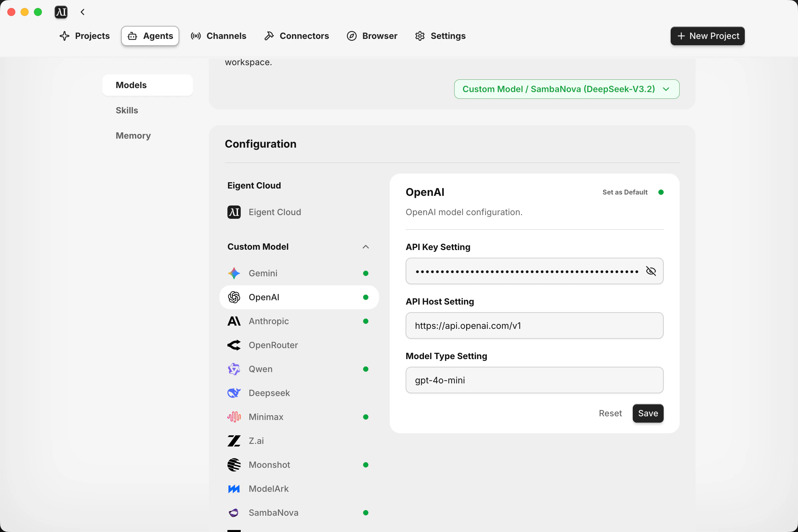Select the Anthropic logo icon
This screenshot has height=532, width=798.
(234, 321)
